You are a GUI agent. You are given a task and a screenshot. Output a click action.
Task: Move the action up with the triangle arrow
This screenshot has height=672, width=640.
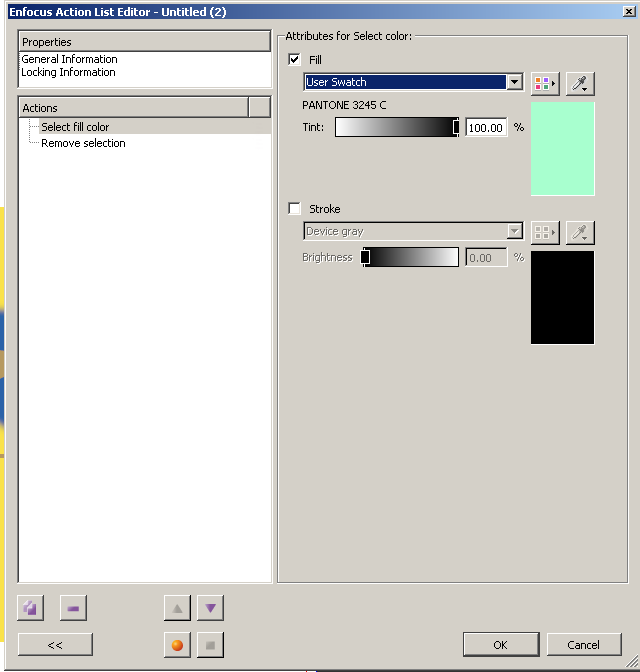[x=177, y=608]
